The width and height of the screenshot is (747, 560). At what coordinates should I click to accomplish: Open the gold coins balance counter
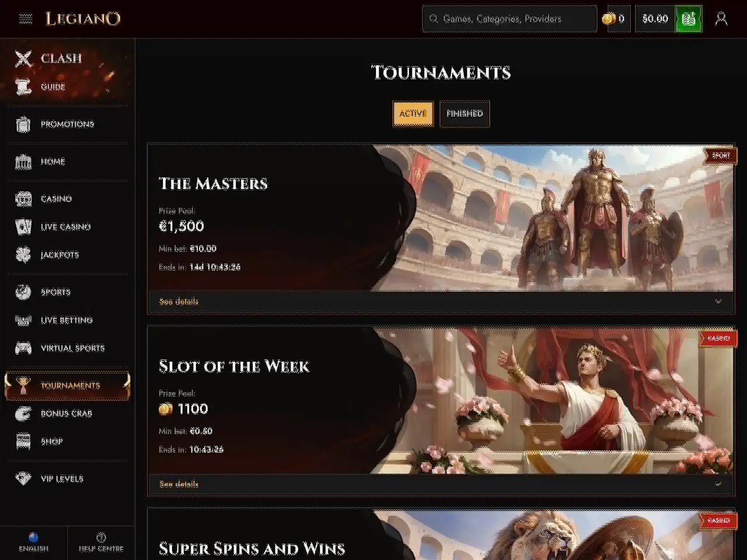click(615, 19)
